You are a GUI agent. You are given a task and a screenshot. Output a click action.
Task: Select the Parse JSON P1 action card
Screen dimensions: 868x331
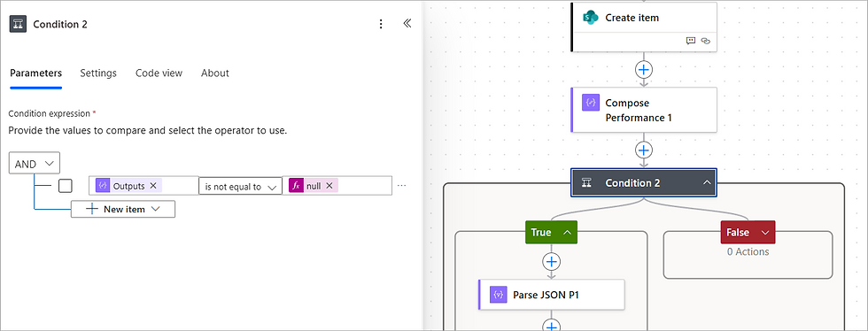551,295
